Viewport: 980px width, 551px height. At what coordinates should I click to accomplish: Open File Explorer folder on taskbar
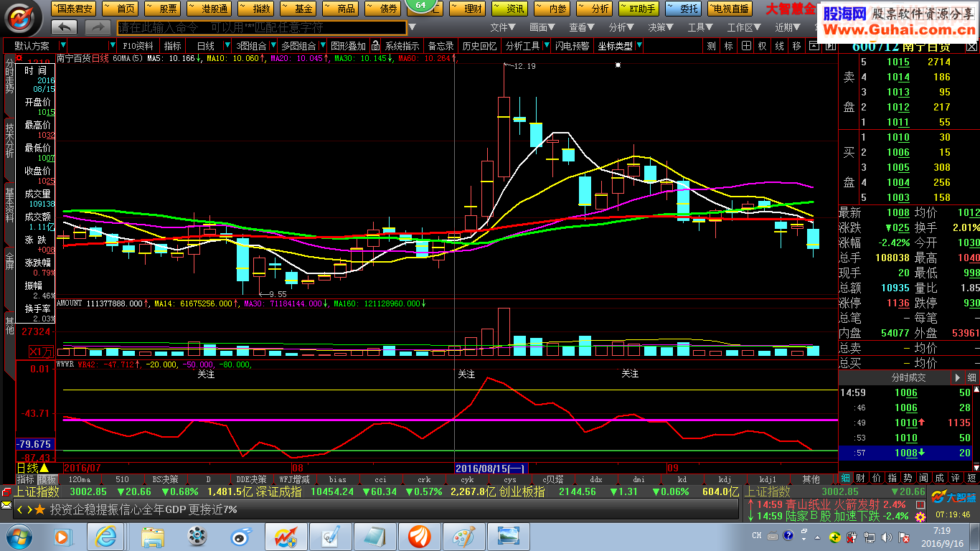[152, 537]
